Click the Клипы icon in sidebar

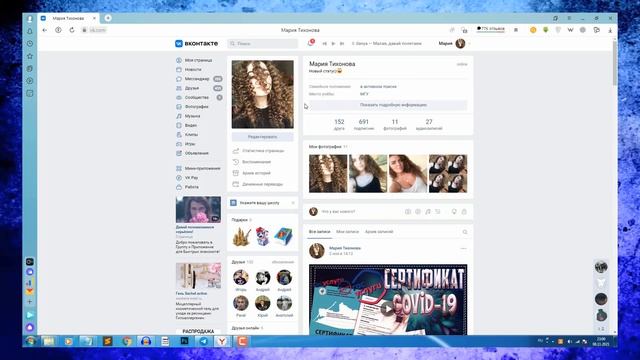pyautogui.click(x=179, y=134)
